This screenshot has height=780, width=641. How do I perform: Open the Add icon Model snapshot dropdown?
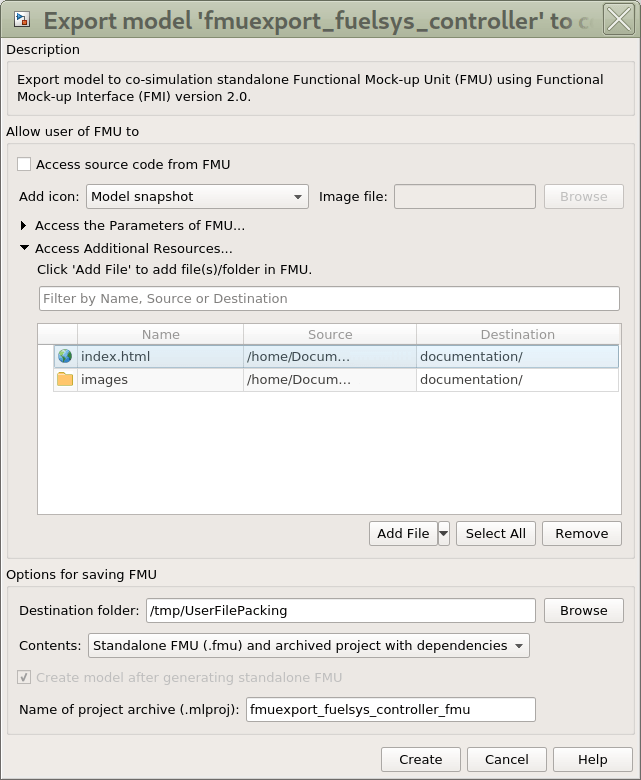point(197,197)
